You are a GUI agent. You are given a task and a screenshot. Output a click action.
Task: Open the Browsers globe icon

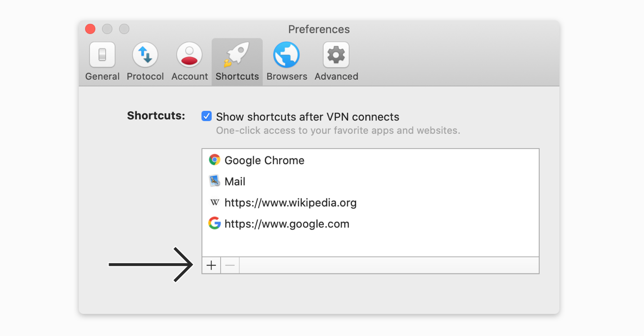(286, 55)
